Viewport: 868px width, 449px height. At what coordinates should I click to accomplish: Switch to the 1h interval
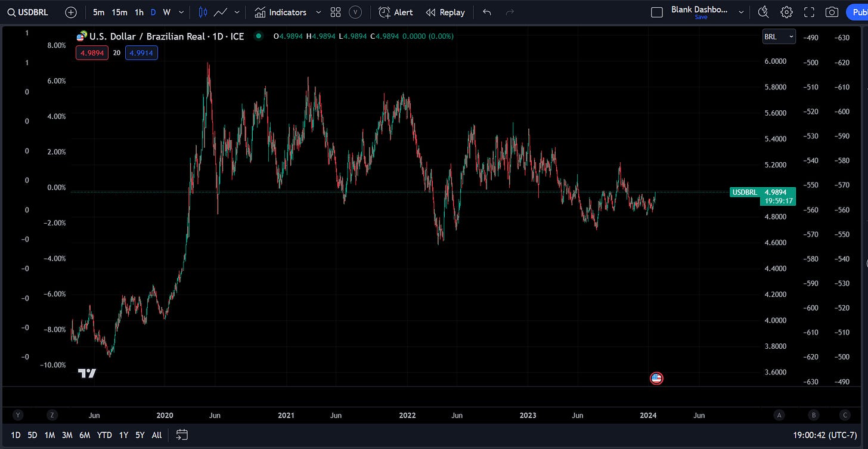point(139,12)
